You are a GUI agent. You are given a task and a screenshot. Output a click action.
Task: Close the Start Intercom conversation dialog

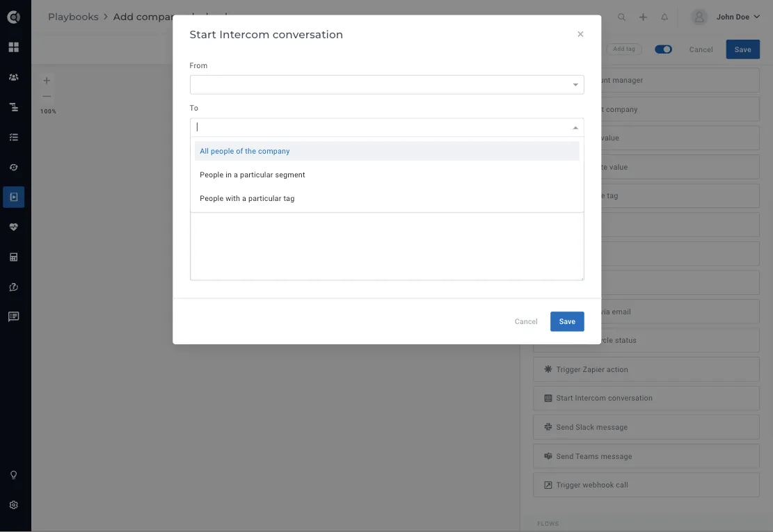coord(580,34)
